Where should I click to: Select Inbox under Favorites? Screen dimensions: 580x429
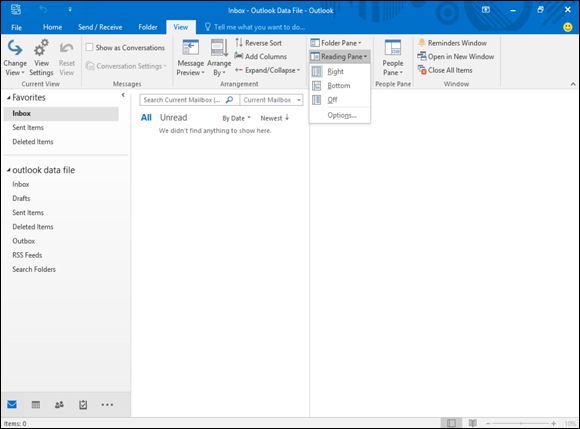[61, 114]
